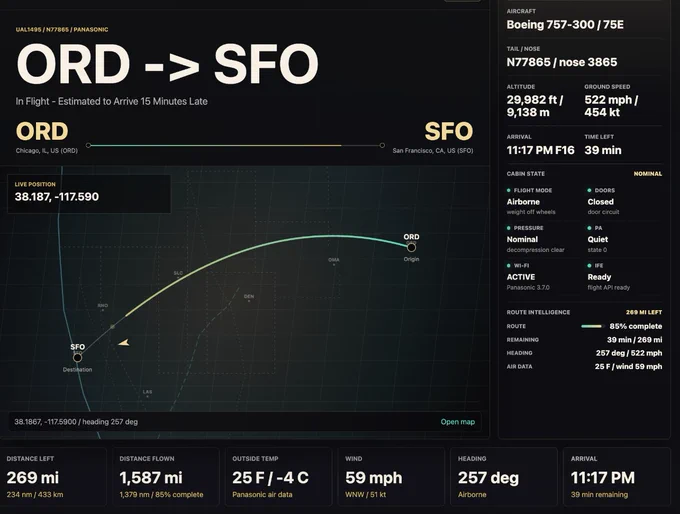
Task: Click the Airborne flight mode value
Action: coord(523,202)
